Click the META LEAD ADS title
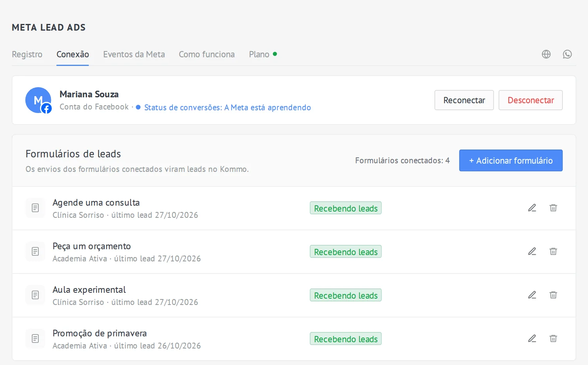 point(49,27)
